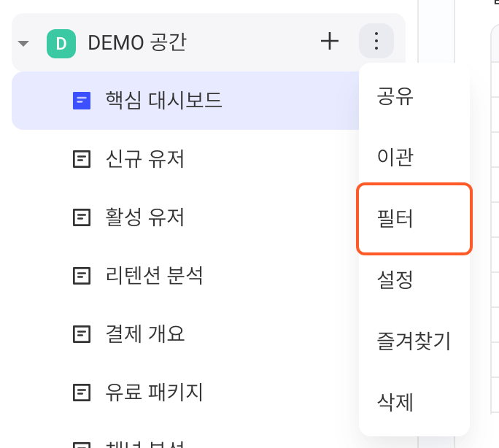Click the dashboard icon next to 활성 유저

pos(82,217)
